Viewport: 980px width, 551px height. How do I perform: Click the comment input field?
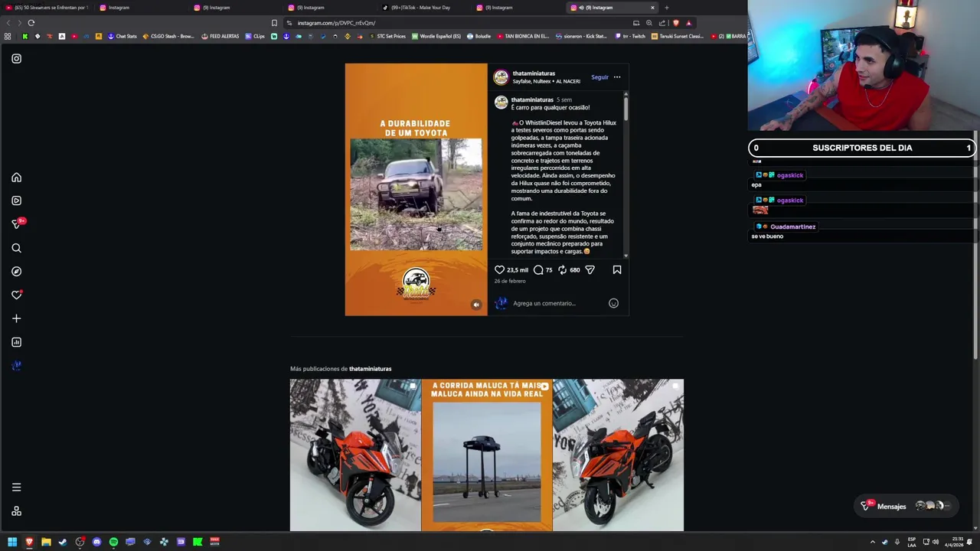coord(559,303)
